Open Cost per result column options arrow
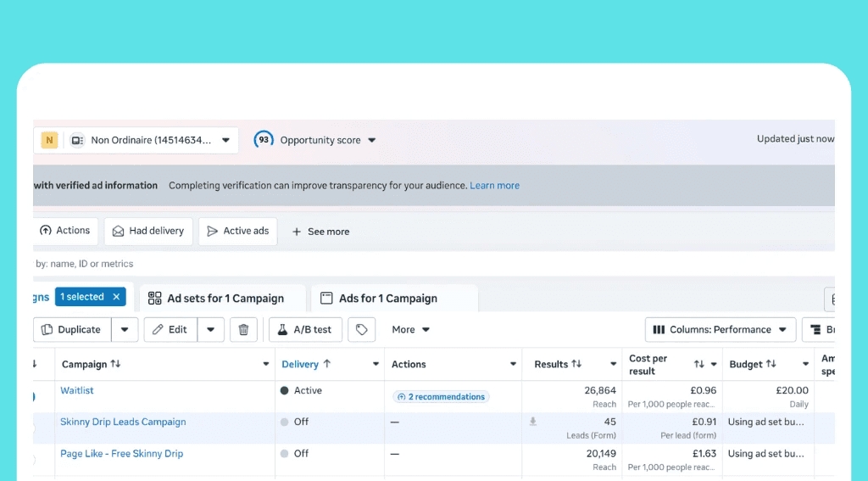 click(714, 364)
